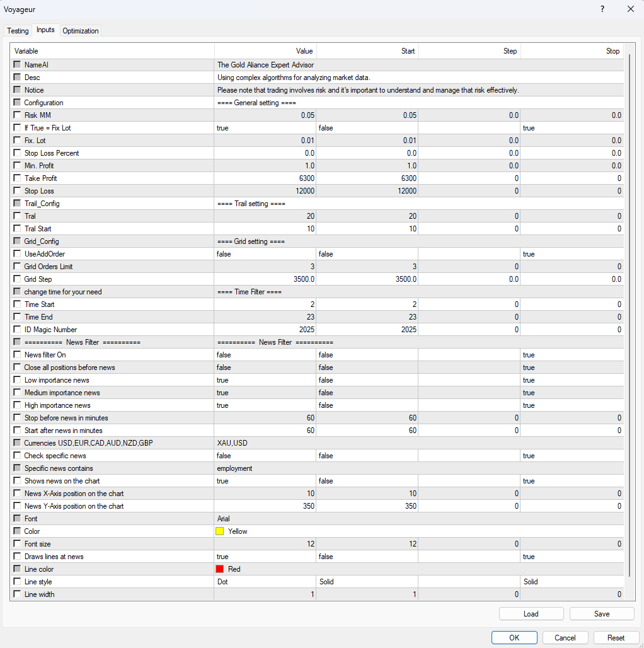Image resolution: width=644 pixels, height=648 pixels.
Task: Open the High importance news value dropdown
Action: click(265, 405)
